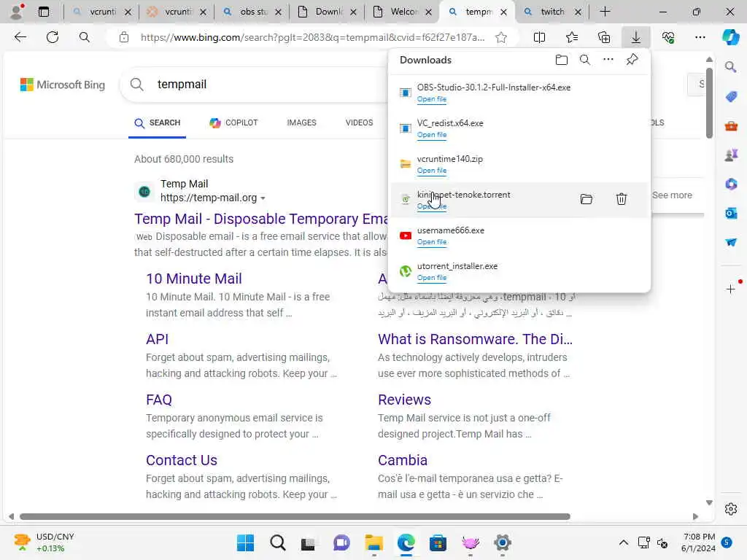Open the Edge Copilot sidebar icon
Screen dimensions: 747x560
[x=731, y=37]
